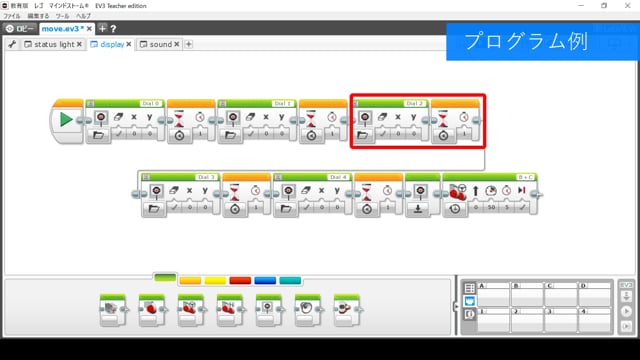This screenshot has height=360, width=640.
Task: Switch to the sound program tab
Action: pos(160,44)
